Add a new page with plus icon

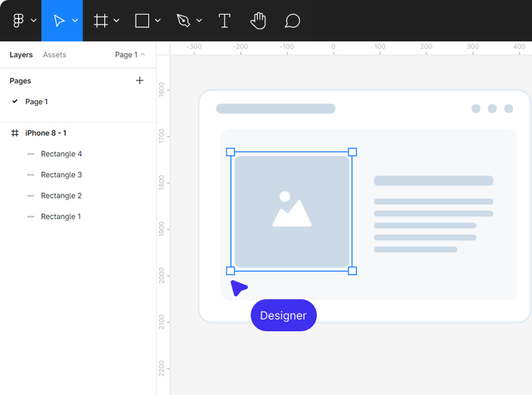(x=139, y=81)
